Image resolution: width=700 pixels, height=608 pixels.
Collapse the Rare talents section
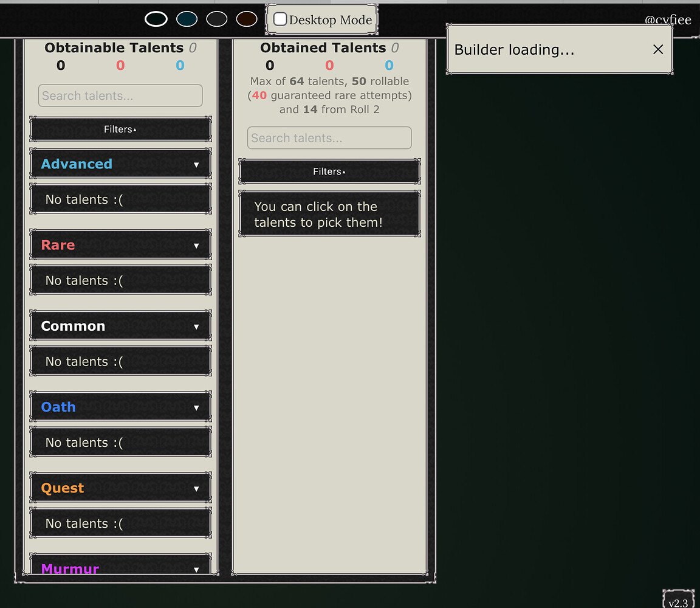tap(196, 246)
